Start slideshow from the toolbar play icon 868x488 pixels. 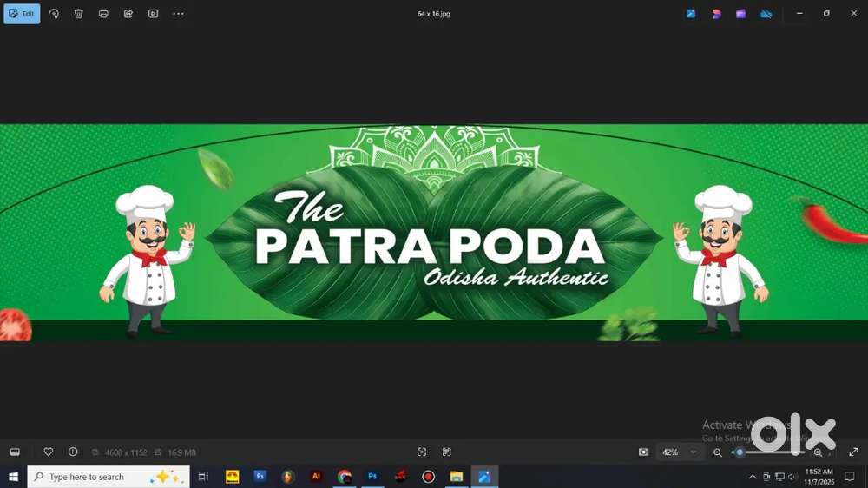[153, 14]
